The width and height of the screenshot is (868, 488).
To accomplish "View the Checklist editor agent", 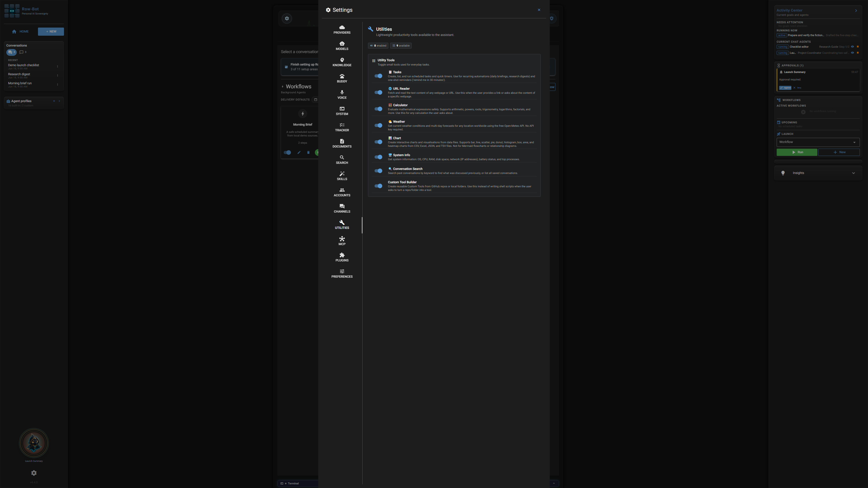I will pyautogui.click(x=852, y=47).
